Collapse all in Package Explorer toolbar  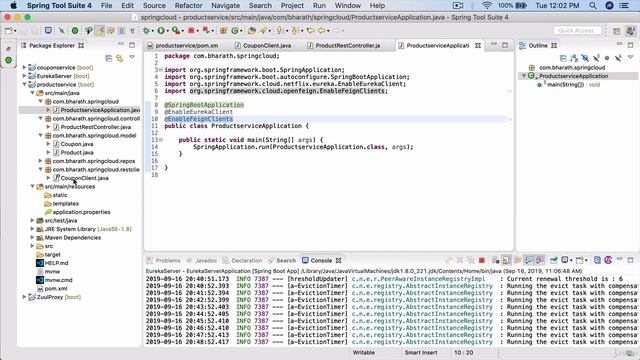[x=109, y=58]
